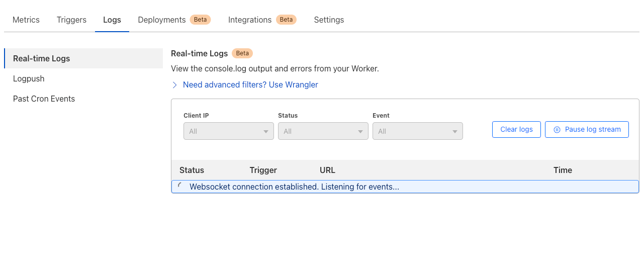The image size is (644, 263).
Task: Open the Settings tab
Action: [x=329, y=20]
